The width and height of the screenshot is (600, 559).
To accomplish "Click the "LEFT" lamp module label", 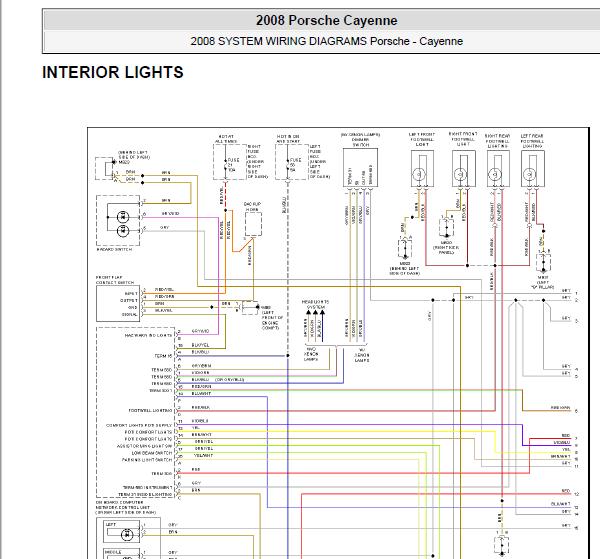I will [x=111, y=525].
